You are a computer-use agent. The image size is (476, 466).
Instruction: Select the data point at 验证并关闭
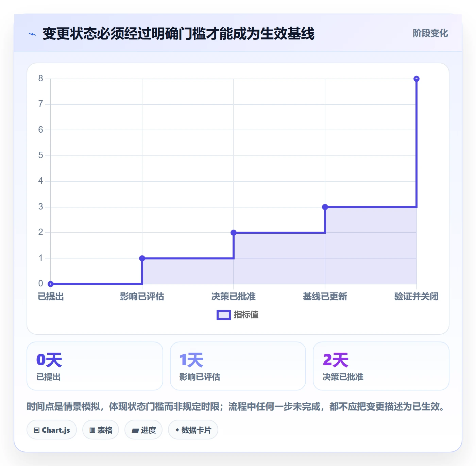(x=417, y=79)
